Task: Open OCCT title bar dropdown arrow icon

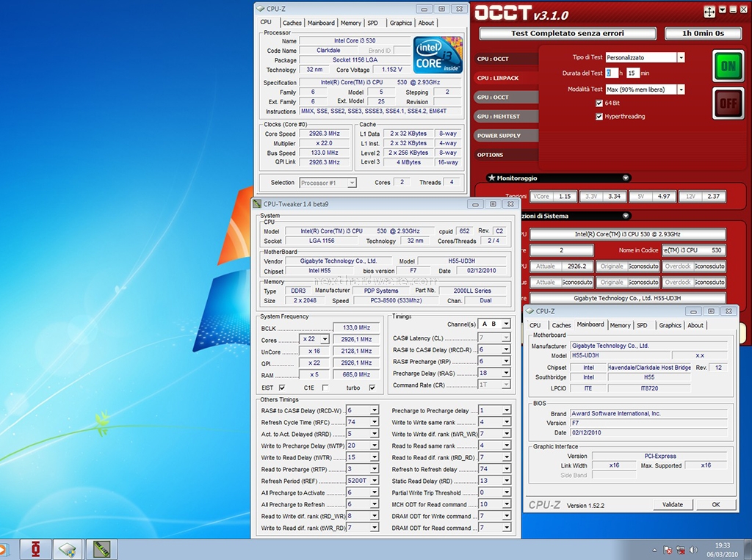Action: coord(723,10)
